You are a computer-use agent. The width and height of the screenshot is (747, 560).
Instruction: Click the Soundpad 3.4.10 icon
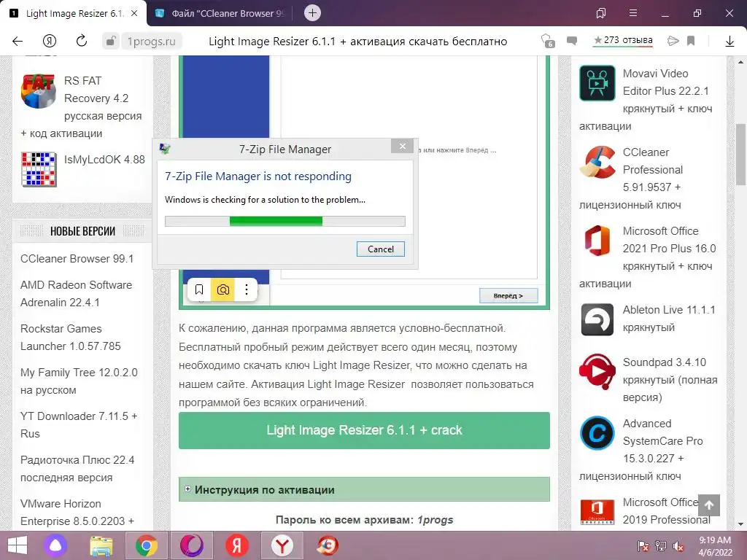click(597, 372)
